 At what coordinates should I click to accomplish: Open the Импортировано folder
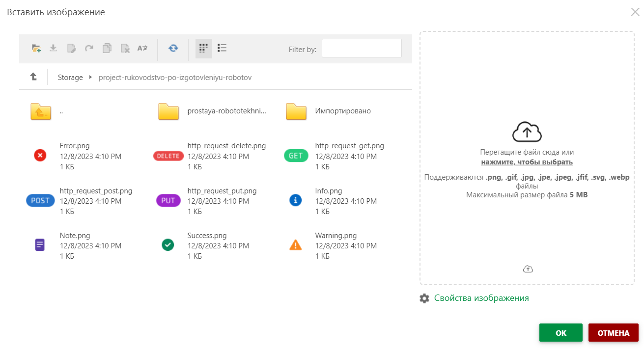click(x=343, y=111)
